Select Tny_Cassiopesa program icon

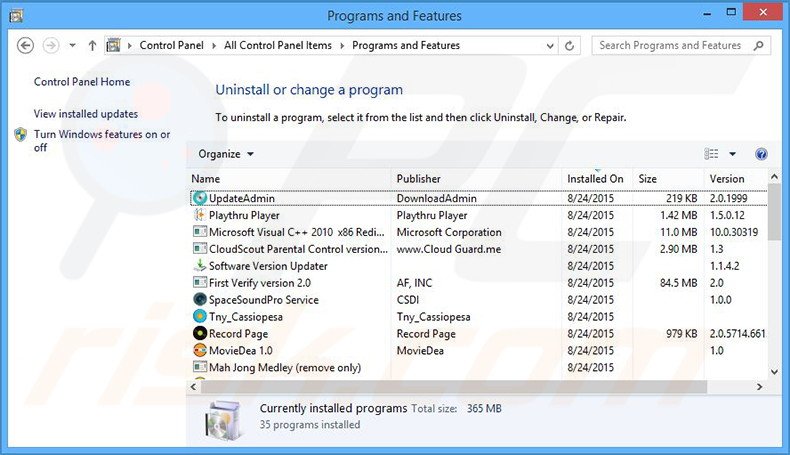pos(200,316)
